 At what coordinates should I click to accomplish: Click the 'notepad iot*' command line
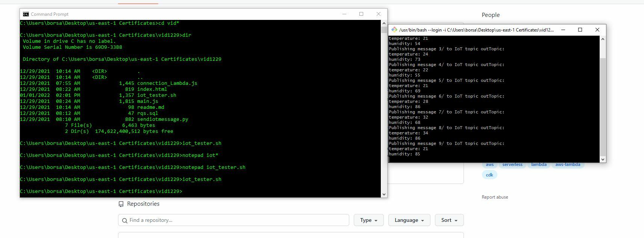tap(119, 155)
